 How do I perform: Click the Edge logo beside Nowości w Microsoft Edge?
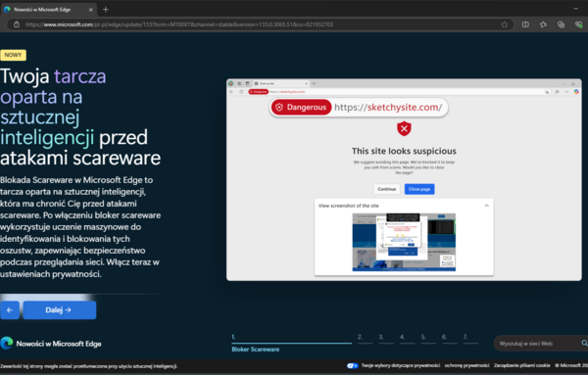click(7, 343)
